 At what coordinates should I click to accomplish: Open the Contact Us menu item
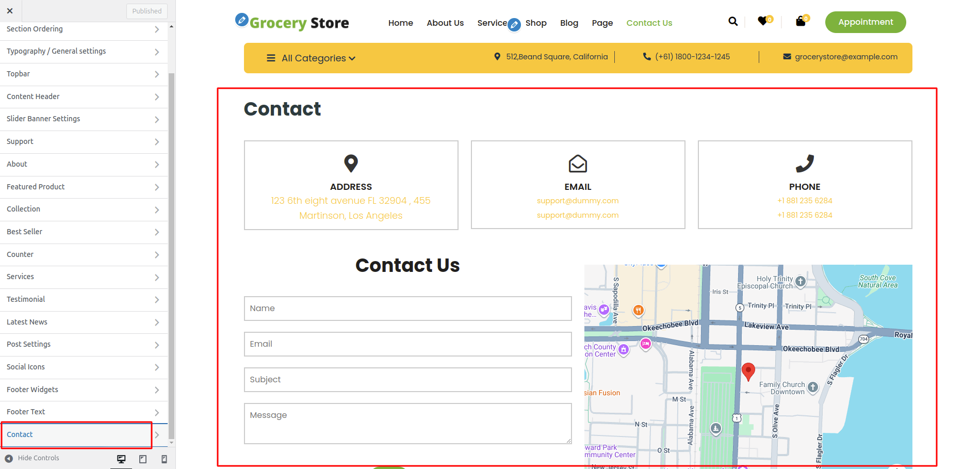tap(649, 23)
